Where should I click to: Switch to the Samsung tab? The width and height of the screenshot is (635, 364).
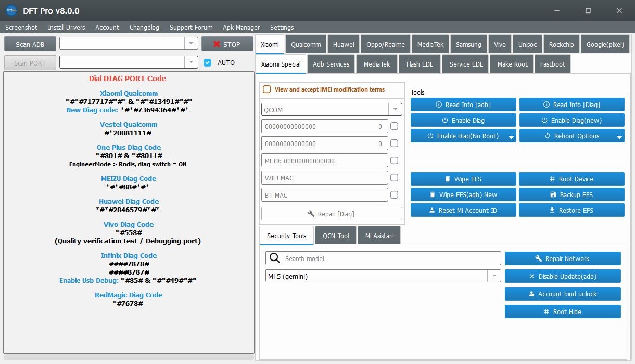pyautogui.click(x=468, y=44)
